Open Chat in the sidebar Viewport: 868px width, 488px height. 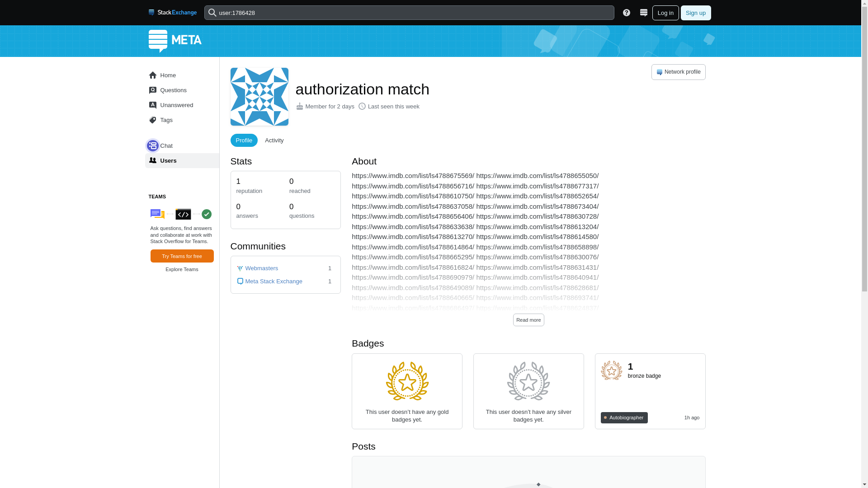pos(182,145)
